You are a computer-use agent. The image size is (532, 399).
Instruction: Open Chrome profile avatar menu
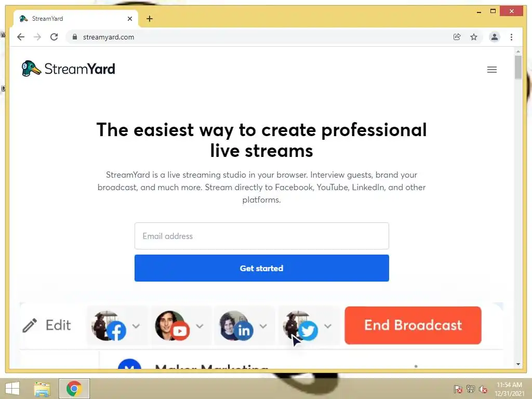(x=495, y=37)
